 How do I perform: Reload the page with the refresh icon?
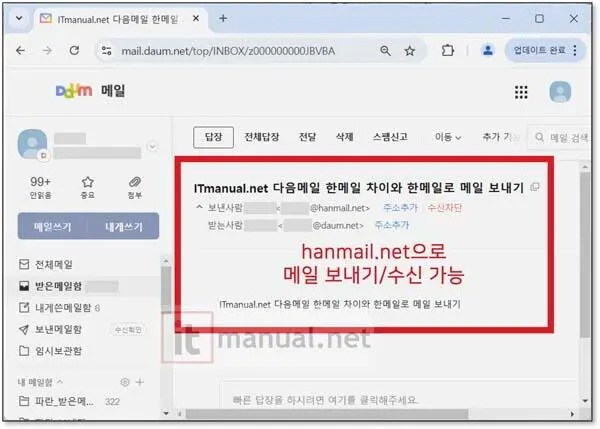(x=74, y=50)
